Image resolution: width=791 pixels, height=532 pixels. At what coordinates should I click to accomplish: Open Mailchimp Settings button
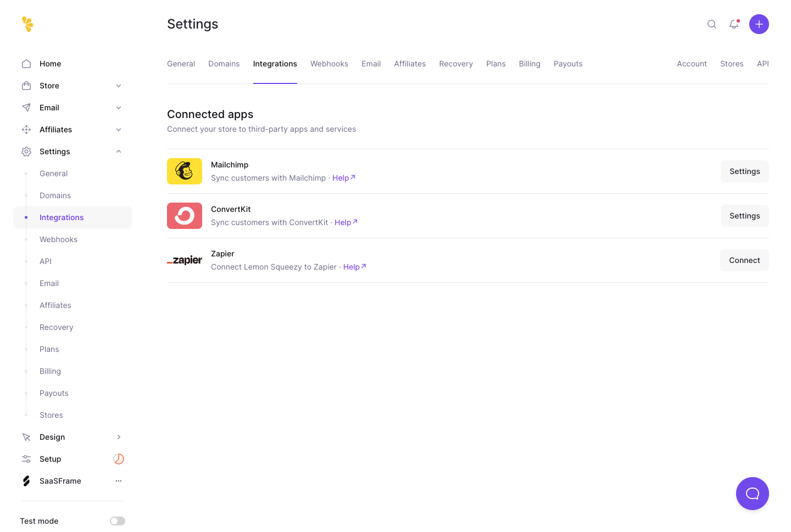pos(745,171)
